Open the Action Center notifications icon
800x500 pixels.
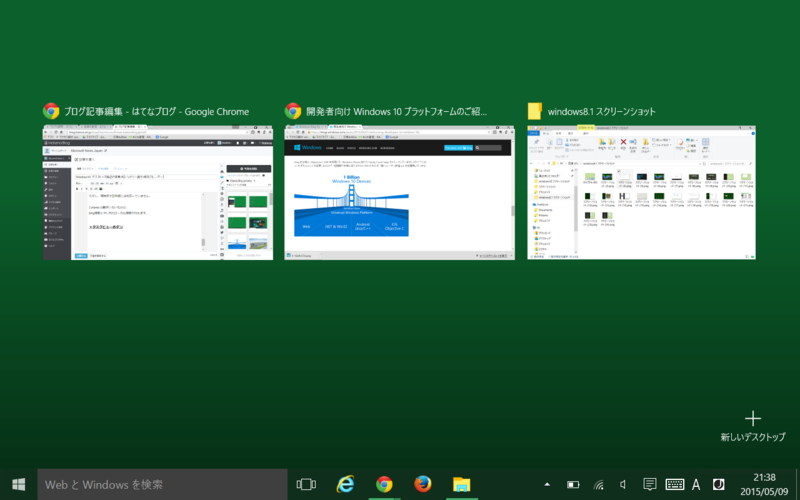pos(649,484)
